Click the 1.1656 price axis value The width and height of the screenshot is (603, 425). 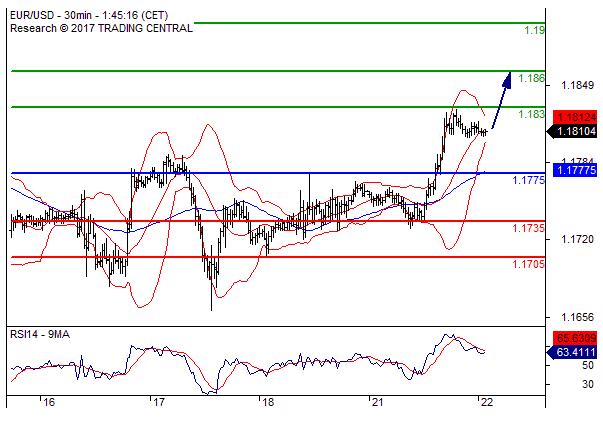coord(578,317)
